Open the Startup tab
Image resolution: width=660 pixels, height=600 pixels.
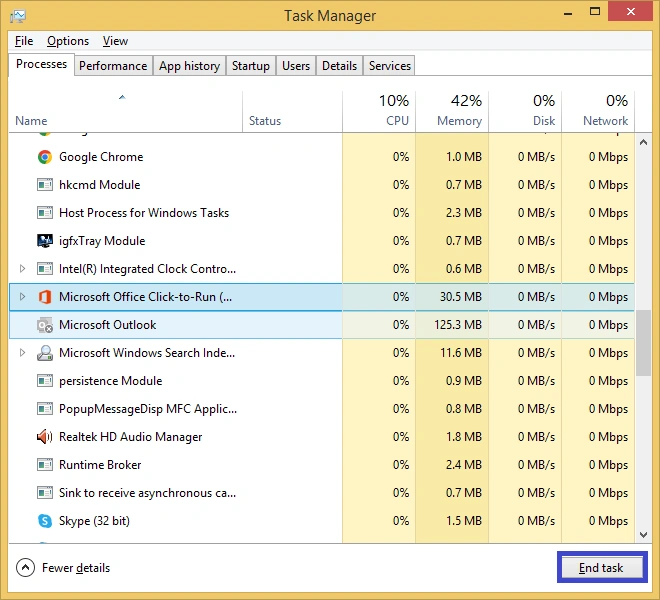(x=251, y=66)
